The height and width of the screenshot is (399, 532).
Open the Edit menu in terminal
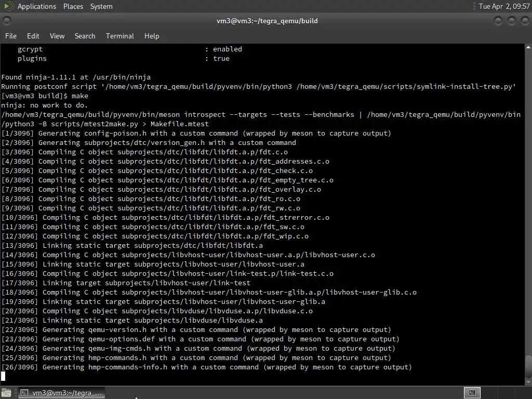[33, 36]
